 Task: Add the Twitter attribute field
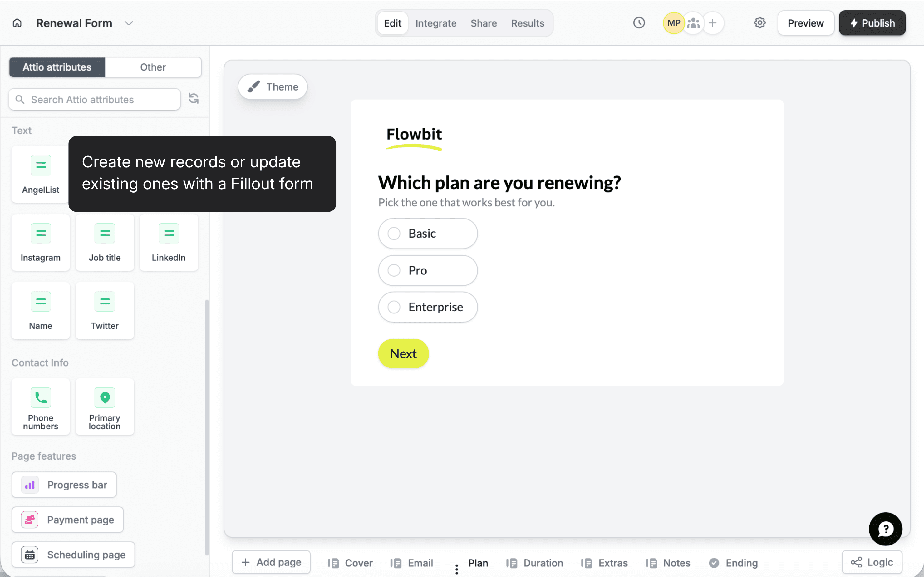pos(105,311)
